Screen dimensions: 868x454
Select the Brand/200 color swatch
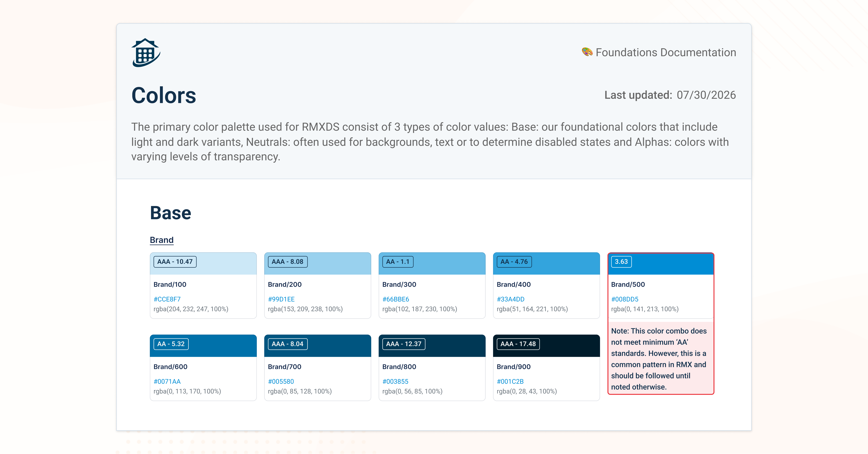pyautogui.click(x=317, y=264)
